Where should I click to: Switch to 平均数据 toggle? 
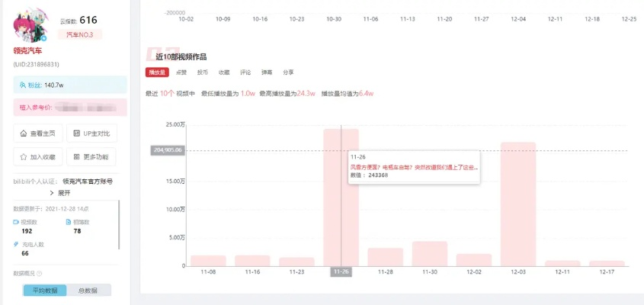point(45,291)
